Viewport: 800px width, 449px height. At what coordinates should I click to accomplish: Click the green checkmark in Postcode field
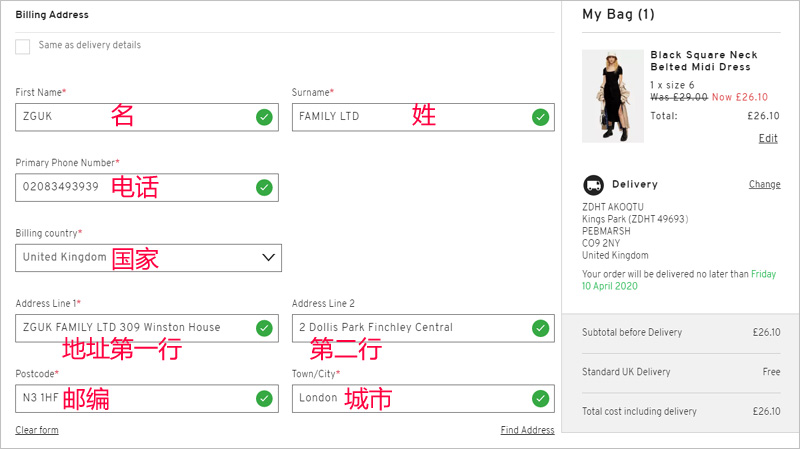pyautogui.click(x=264, y=398)
